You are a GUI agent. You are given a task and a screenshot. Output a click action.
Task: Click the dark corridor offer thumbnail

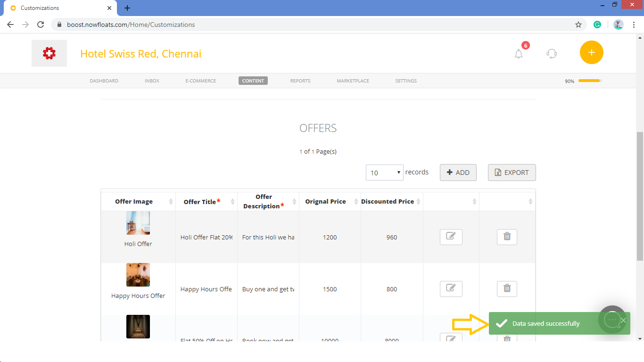[138, 327]
